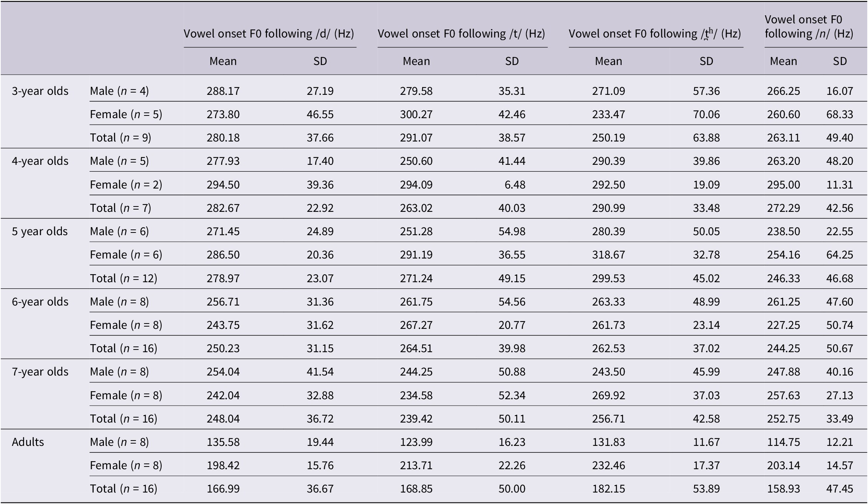The height and width of the screenshot is (504, 868).
Task: Click the 'Male (n = 4)' row label
Action: tap(119, 91)
